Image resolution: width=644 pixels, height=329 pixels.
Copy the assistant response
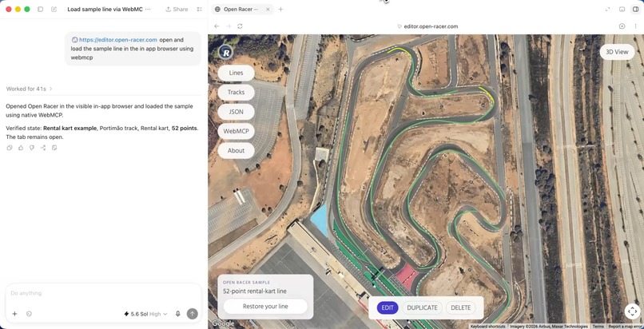coord(10,148)
